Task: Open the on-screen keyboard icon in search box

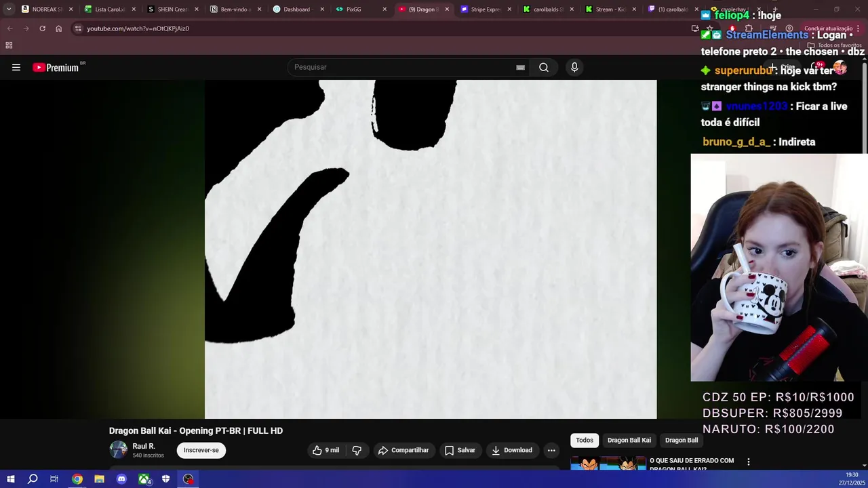Action: (x=520, y=67)
